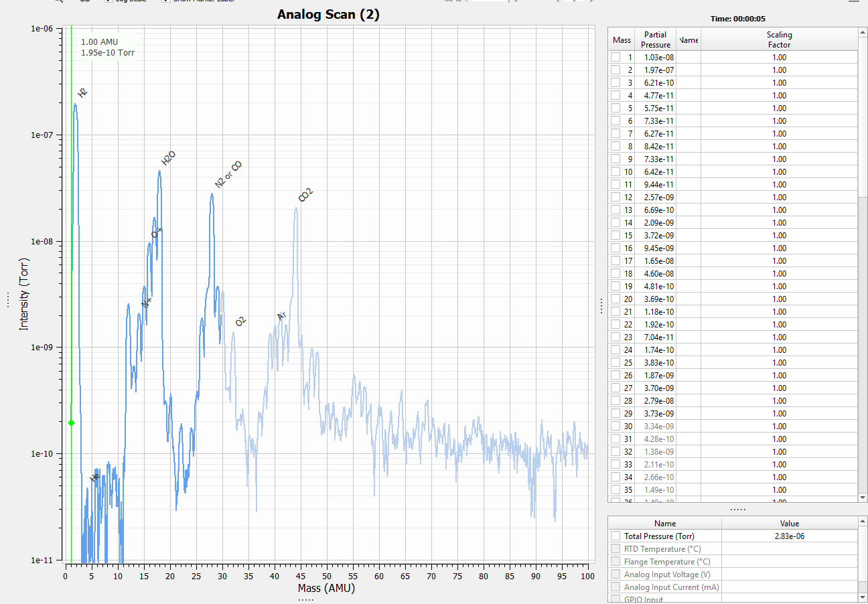The height and width of the screenshot is (604, 868).
Task: Click the 'Analog Scan (2)' chart title
Action: point(328,15)
